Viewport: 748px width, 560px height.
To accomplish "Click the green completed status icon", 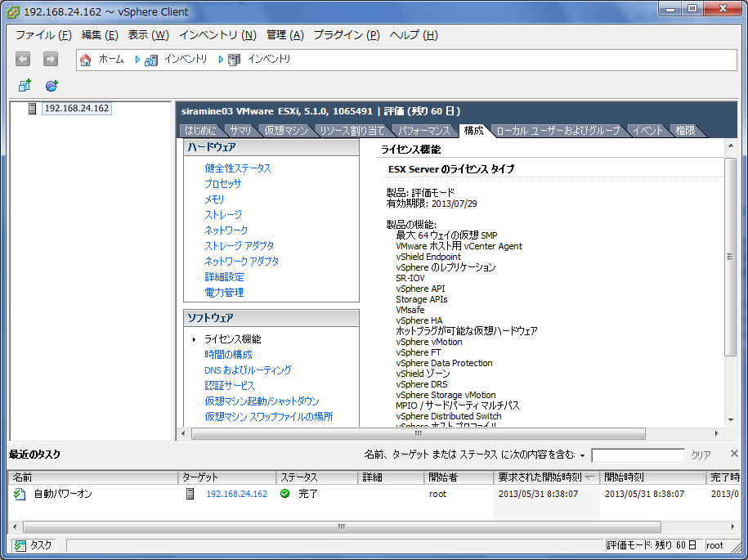I will click(x=284, y=494).
